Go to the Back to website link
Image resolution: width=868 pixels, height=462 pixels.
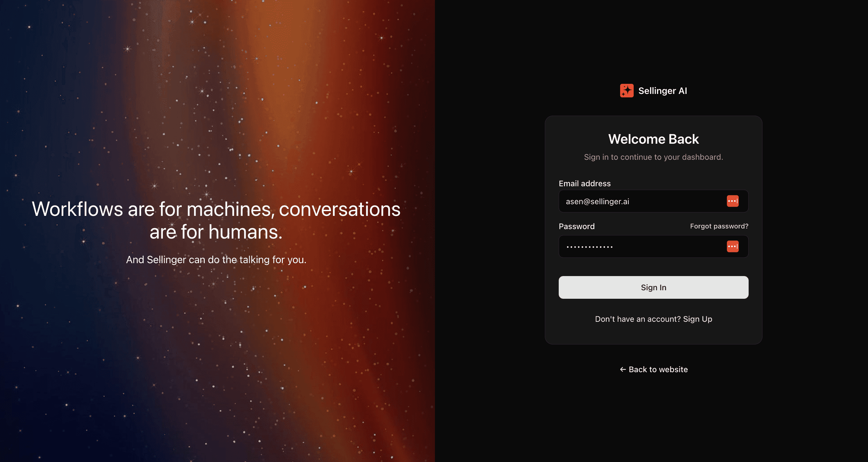coord(654,370)
